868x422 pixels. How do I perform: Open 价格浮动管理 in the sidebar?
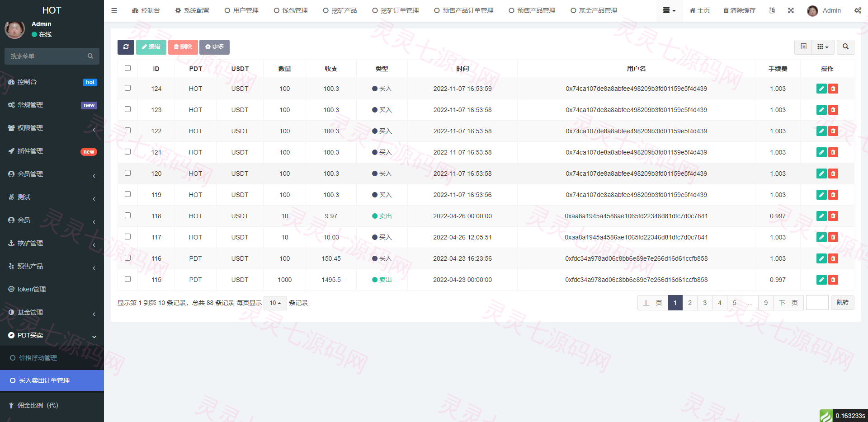coord(52,358)
